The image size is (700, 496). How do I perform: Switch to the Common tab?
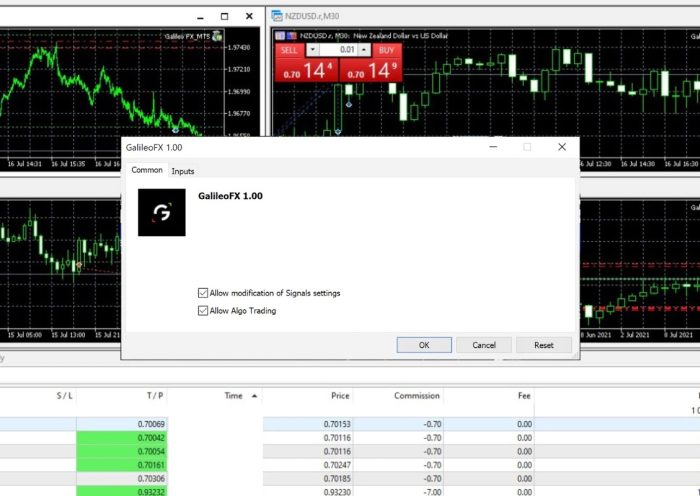coord(147,170)
